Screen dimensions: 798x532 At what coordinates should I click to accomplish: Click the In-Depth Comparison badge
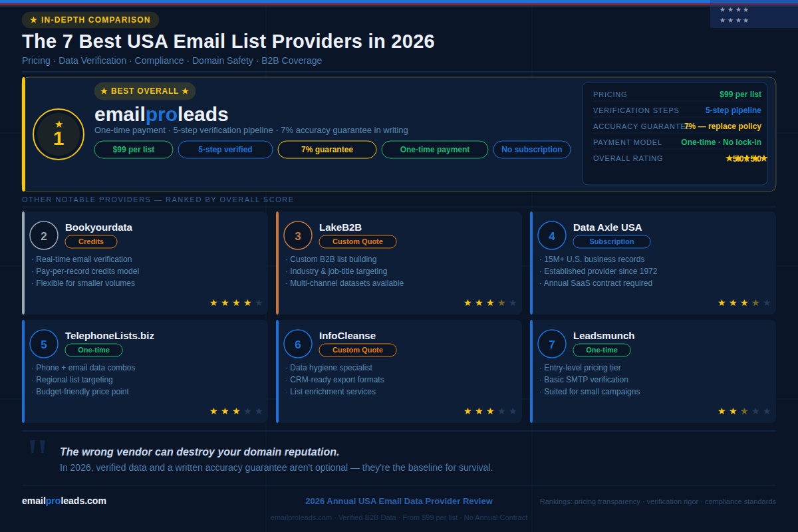click(90, 20)
